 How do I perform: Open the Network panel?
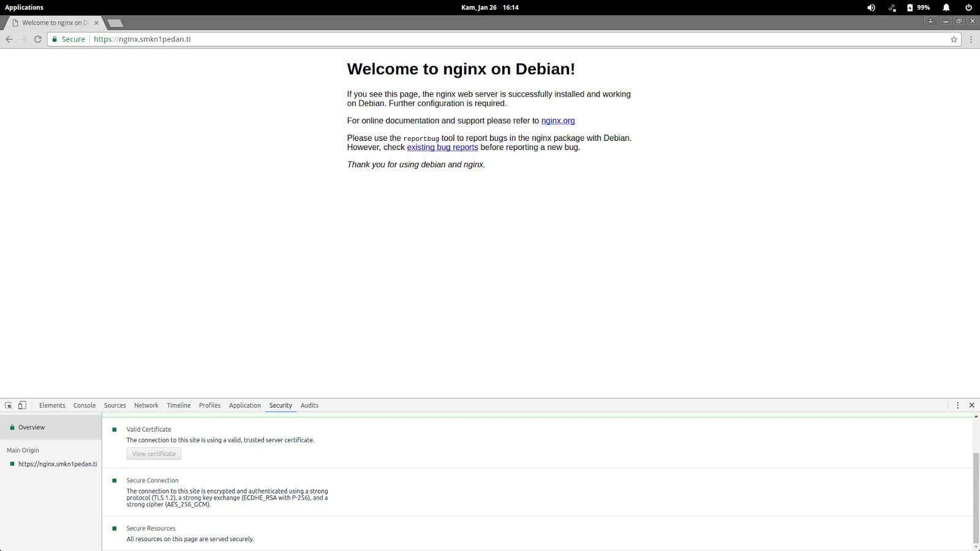[x=146, y=405]
